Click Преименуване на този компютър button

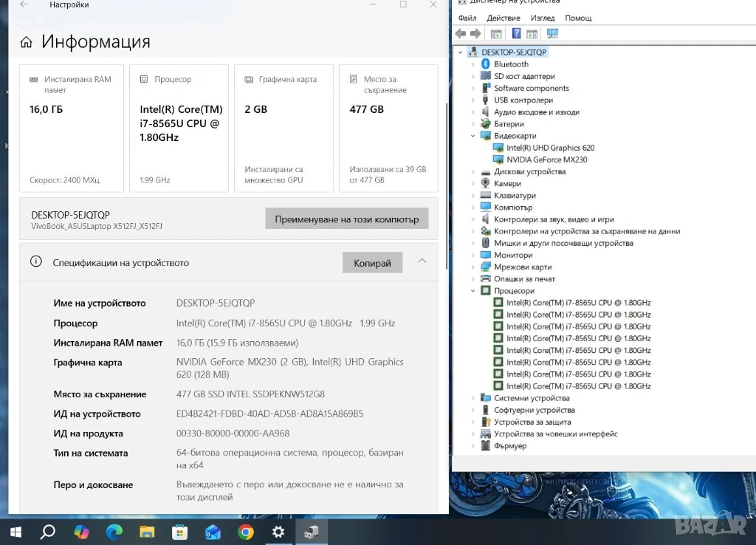346,219
